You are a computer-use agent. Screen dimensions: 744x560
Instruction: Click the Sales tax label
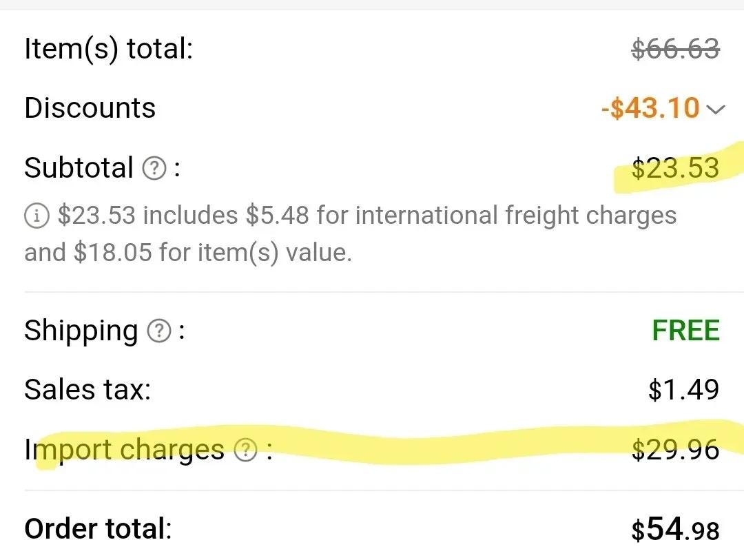point(87,390)
